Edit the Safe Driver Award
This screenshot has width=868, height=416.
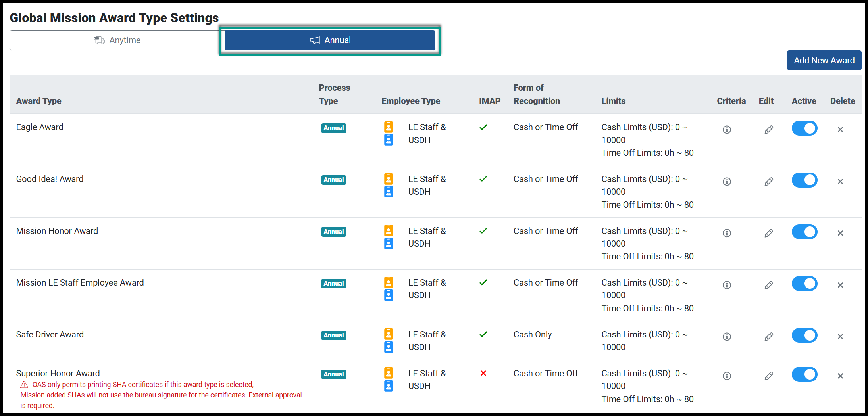(x=769, y=337)
